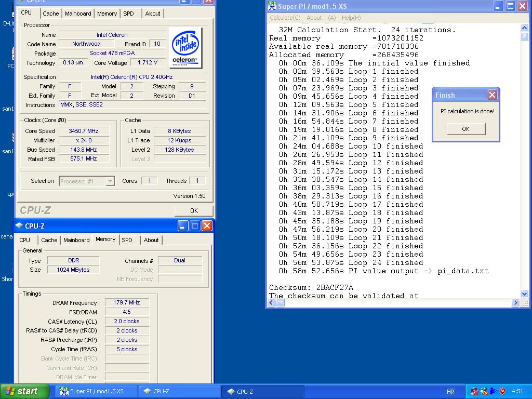Open the Help(H) menu in Super PI

point(351,18)
